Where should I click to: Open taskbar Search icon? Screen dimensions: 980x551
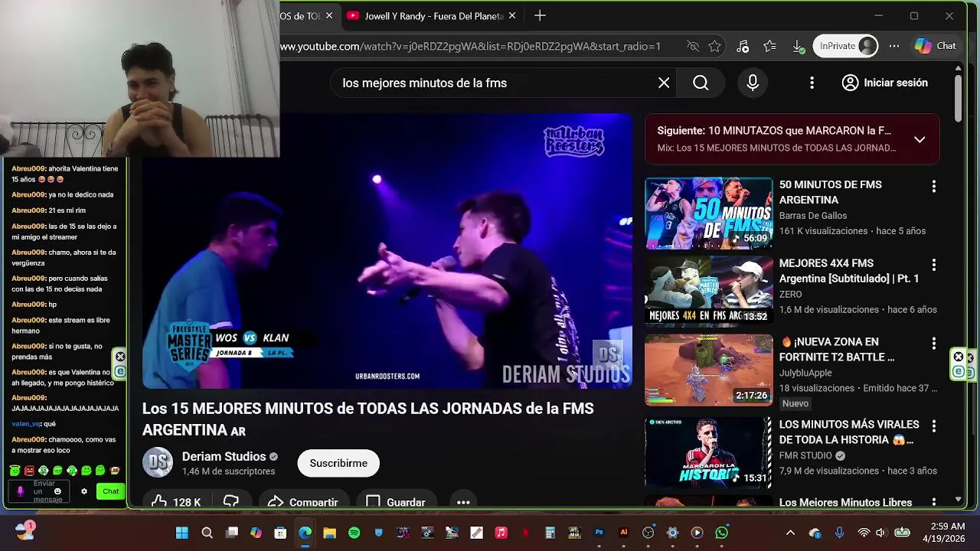[207, 533]
